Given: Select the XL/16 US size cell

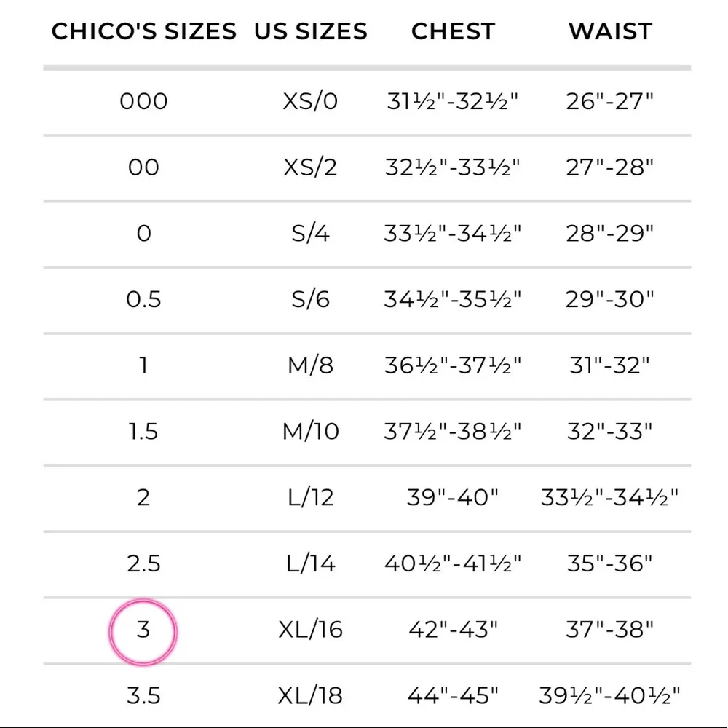Looking at the screenshot, I should (x=311, y=630).
